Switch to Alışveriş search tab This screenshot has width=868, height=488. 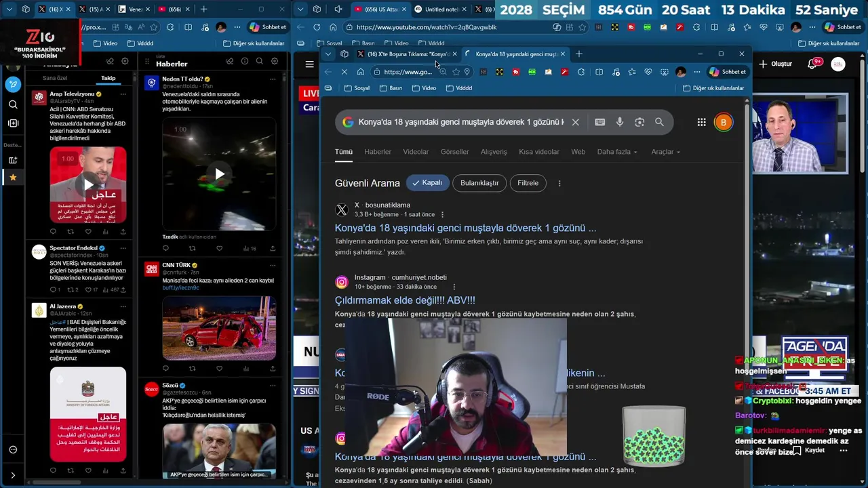[x=494, y=152]
